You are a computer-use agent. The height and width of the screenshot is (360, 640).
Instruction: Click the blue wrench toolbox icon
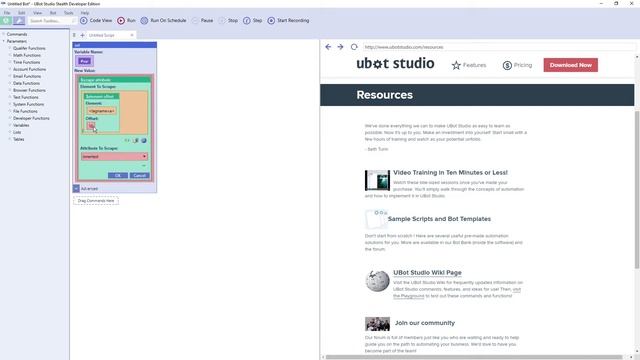19,20
